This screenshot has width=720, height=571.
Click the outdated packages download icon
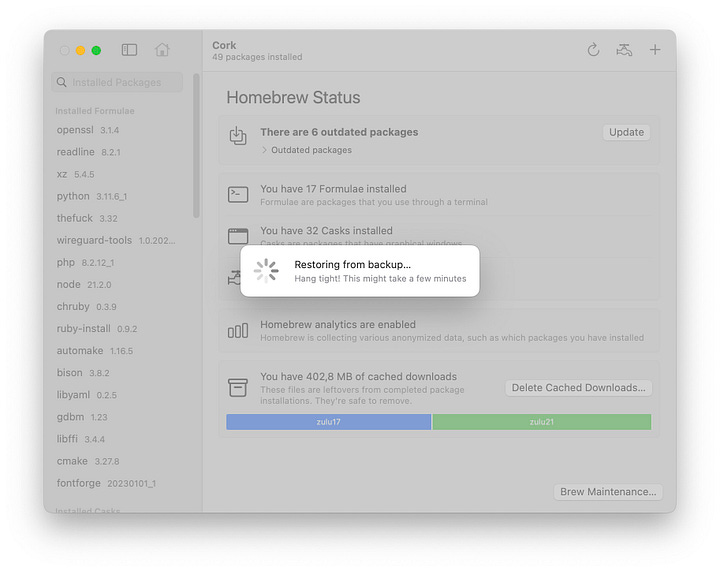coord(238,136)
